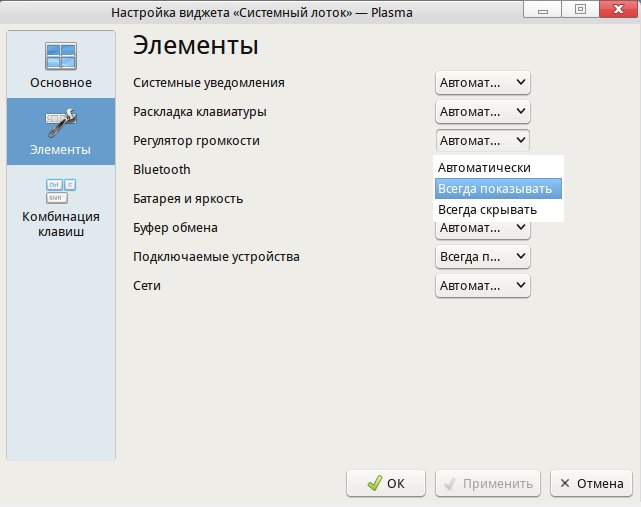Maximize the settings window

pyautogui.click(x=579, y=12)
